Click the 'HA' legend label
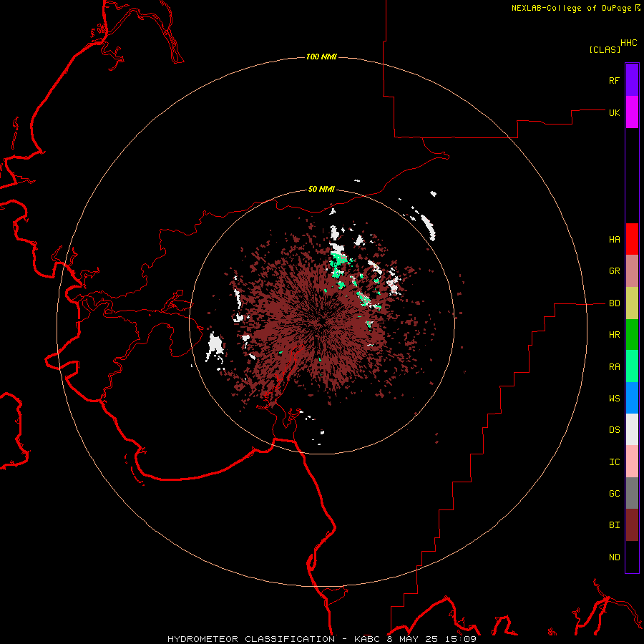The width and height of the screenshot is (644, 644). [x=615, y=240]
